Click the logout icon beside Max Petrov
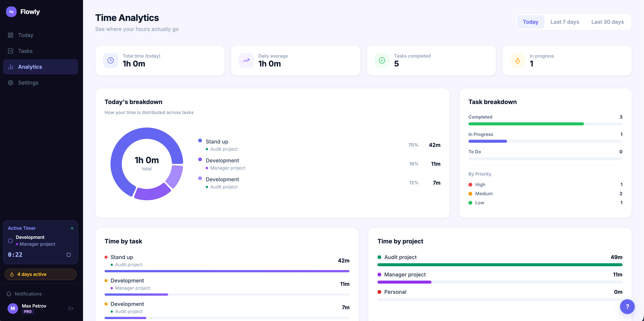This screenshot has height=321, width=644. tap(71, 309)
